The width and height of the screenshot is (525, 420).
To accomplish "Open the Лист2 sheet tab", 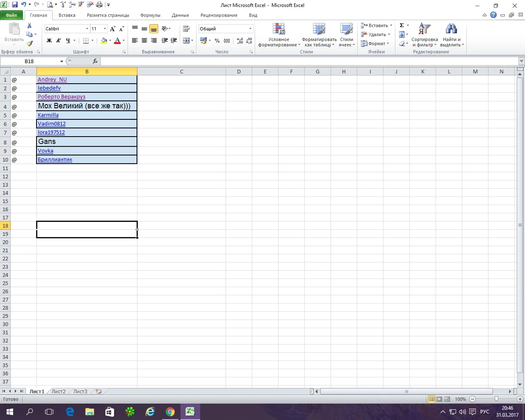I will [58, 391].
